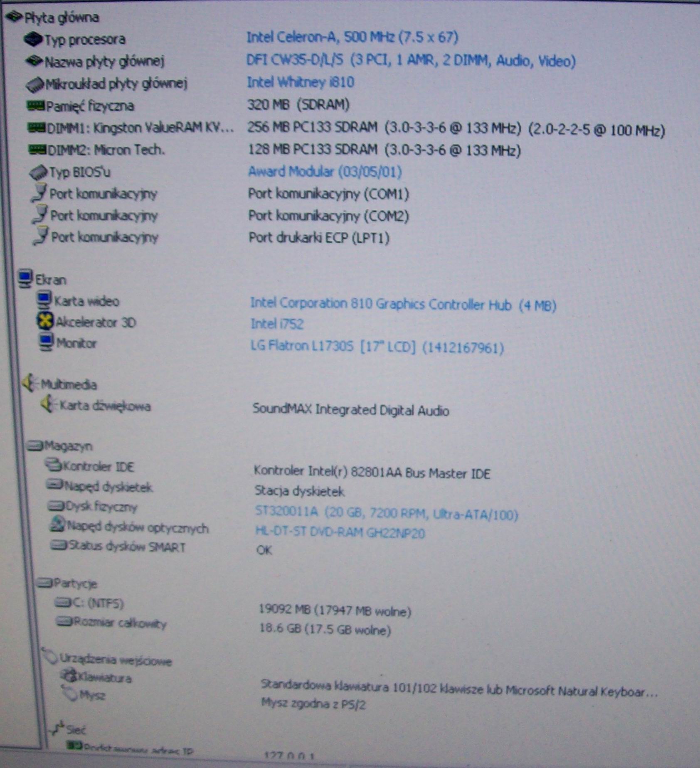
Task: Select SoundMAX Integrated Digital Audio value
Action: 351,410
